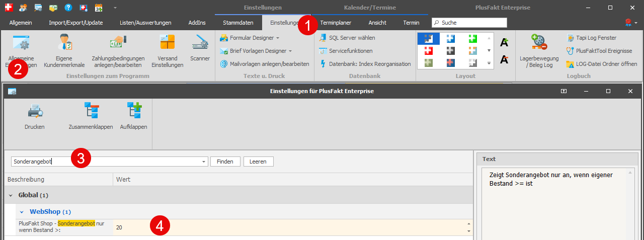Switch to the Allgemein tab
This screenshot has height=240, width=644.
(21, 23)
